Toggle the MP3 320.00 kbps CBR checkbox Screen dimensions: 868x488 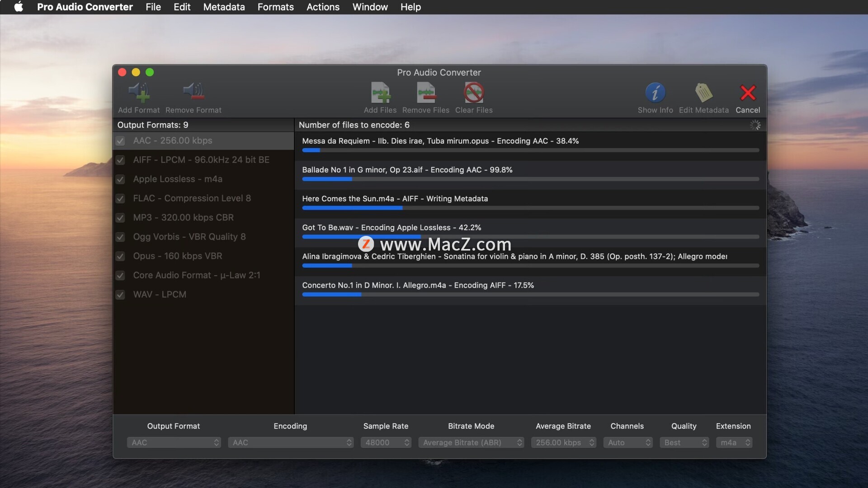120,218
